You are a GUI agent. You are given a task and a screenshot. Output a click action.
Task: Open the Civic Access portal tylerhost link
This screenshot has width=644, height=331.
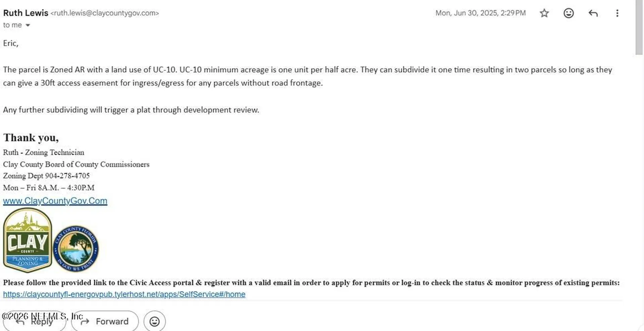[124, 294]
